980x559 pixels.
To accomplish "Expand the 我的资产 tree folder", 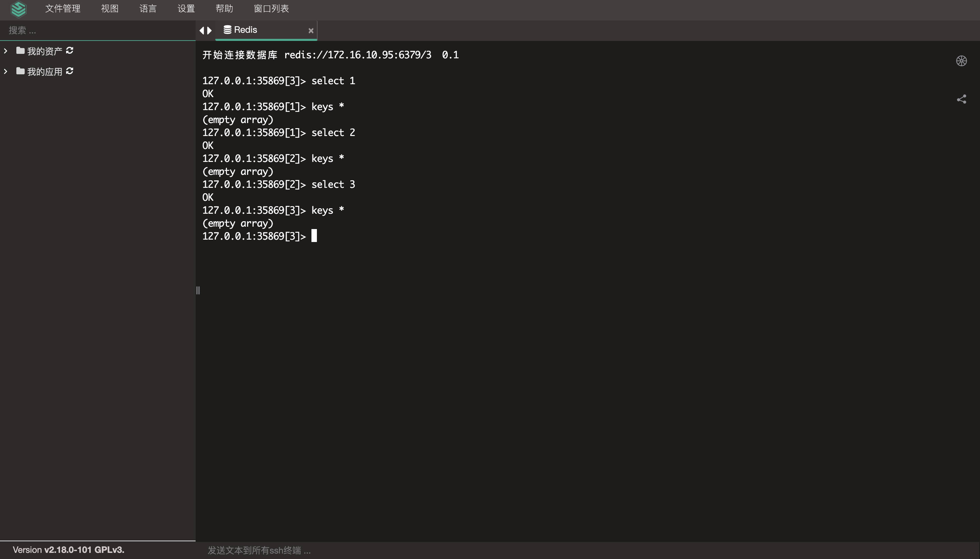I will 6,51.
